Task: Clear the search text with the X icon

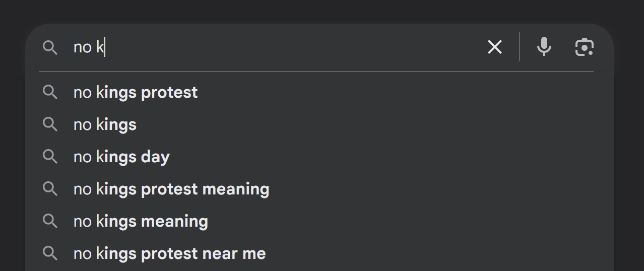Action: click(x=495, y=47)
